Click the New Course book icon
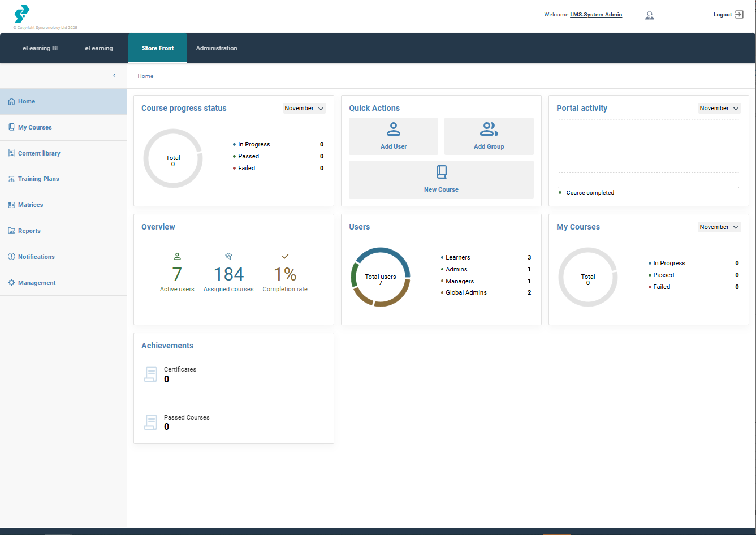 click(442, 172)
